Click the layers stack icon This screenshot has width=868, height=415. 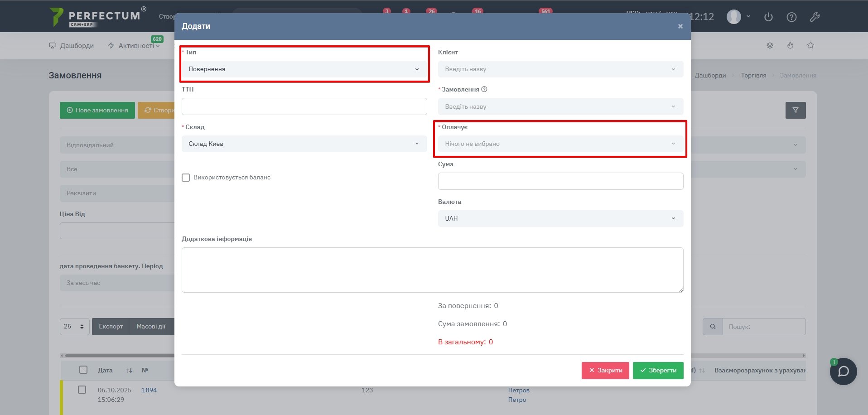pyautogui.click(x=770, y=45)
